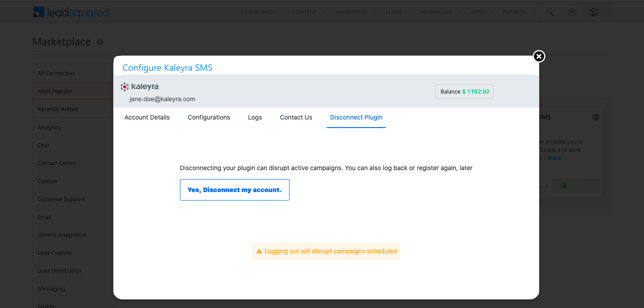Image resolution: width=644 pixels, height=308 pixels.
Task: Open the DASHBOARD menu
Action: tap(256, 12)
